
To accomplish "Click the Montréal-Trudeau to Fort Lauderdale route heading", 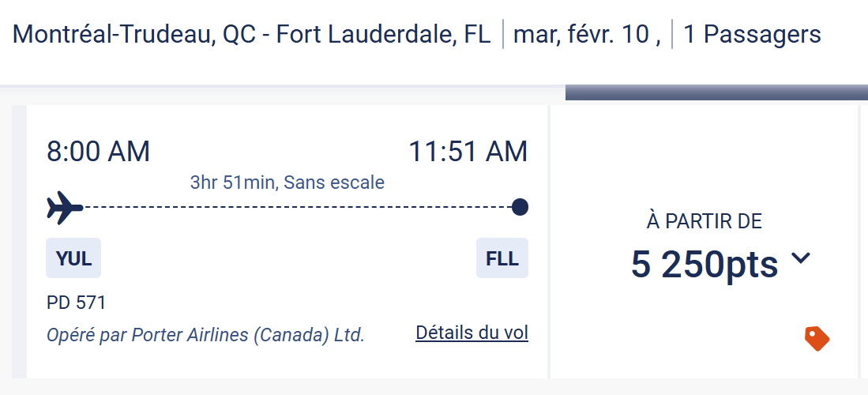I will 252,35.
